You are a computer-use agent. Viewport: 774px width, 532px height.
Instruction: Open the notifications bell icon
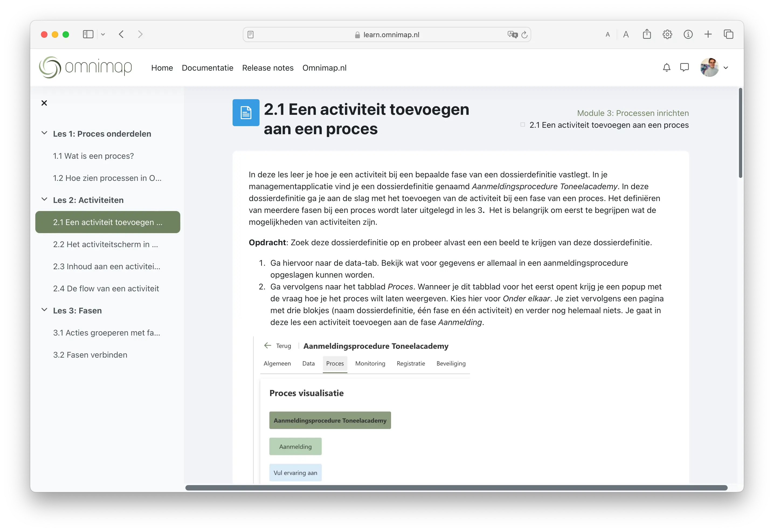(x=666, y=68)
